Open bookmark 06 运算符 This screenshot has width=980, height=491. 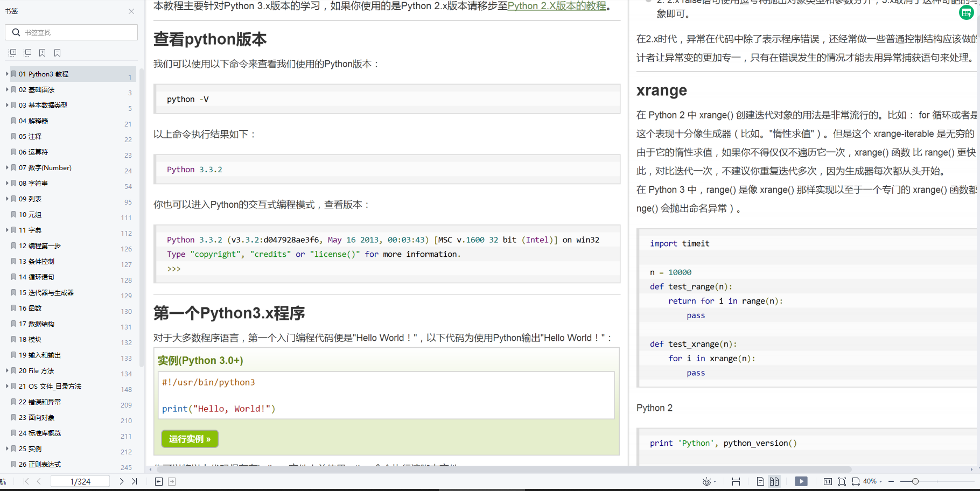click(33, 152)
